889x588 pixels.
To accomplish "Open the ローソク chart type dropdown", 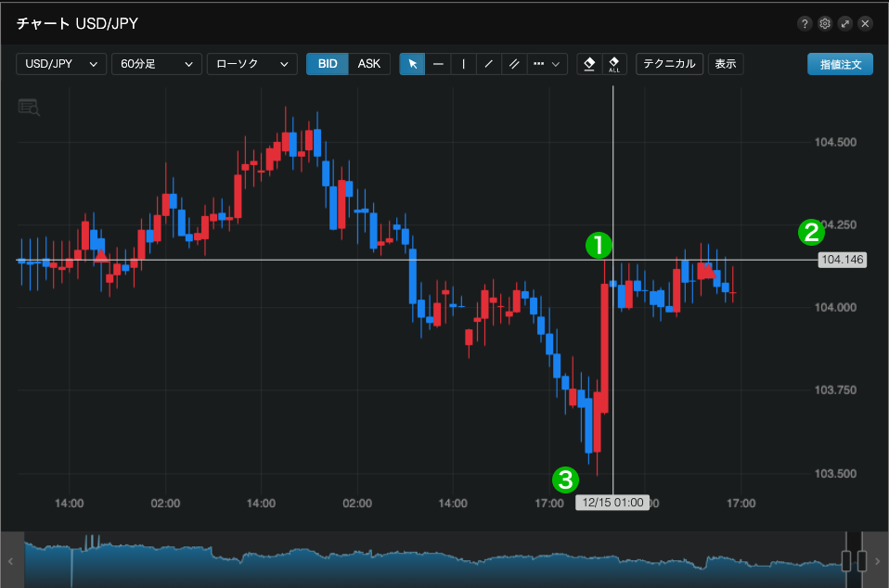I will click(x=251, y=64).
